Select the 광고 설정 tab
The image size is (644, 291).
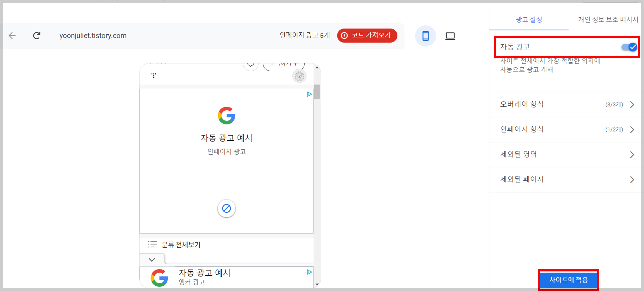click(x=529, y=20)
